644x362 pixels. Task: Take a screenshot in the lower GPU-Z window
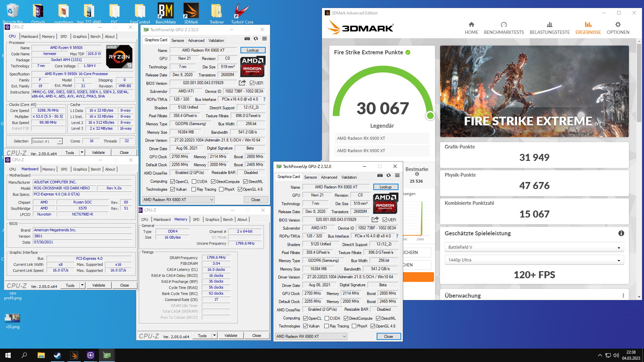380,175
